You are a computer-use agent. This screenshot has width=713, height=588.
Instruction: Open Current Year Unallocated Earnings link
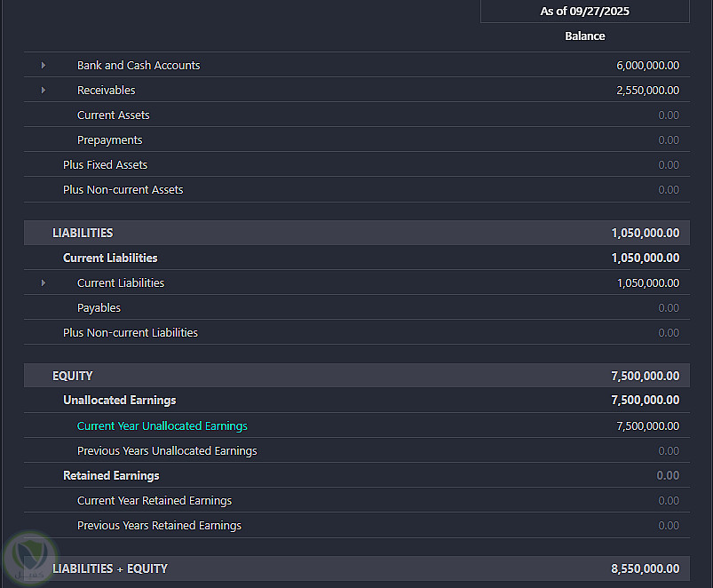162,426
